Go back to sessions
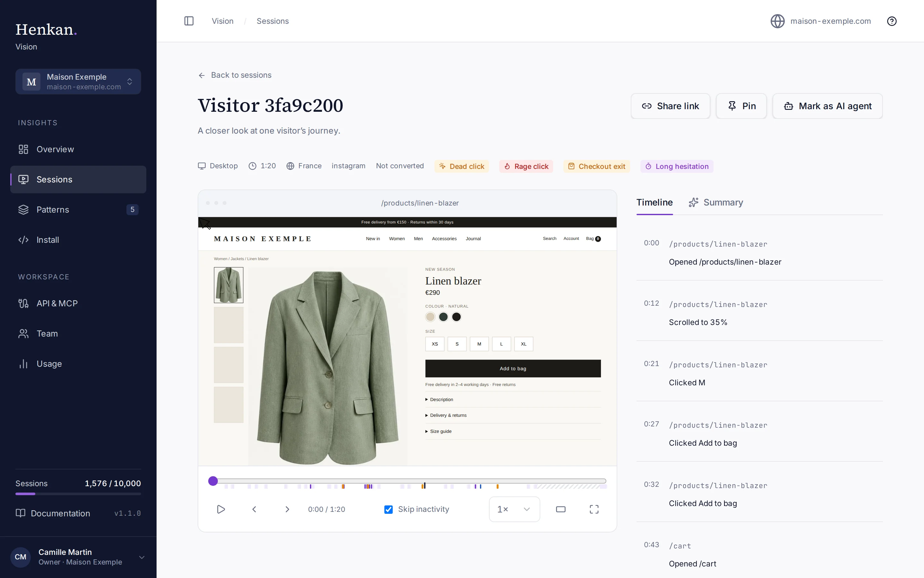Viewport: 924px width, 578px height. point(235,75)
